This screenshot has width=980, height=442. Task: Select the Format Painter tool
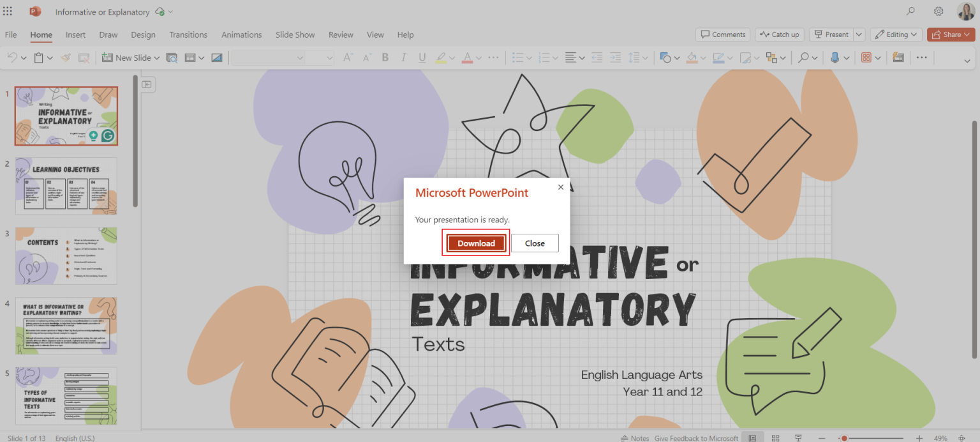66,57
